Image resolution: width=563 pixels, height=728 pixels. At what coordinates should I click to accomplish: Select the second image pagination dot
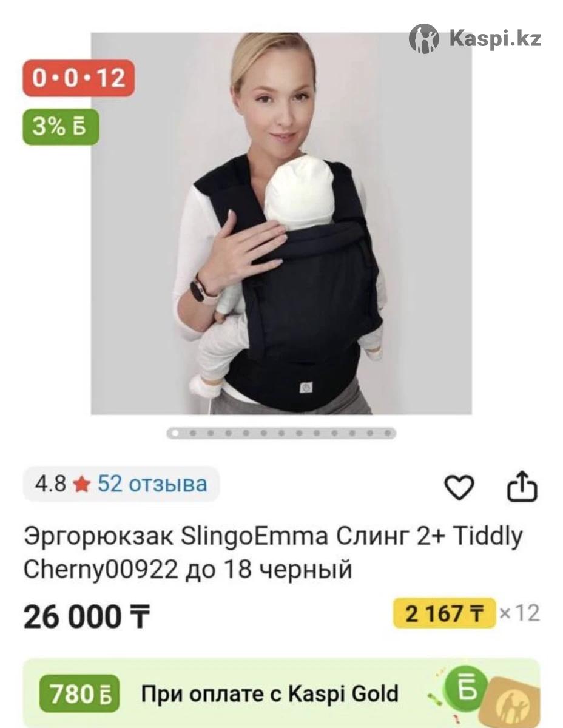tap(192, 433)
